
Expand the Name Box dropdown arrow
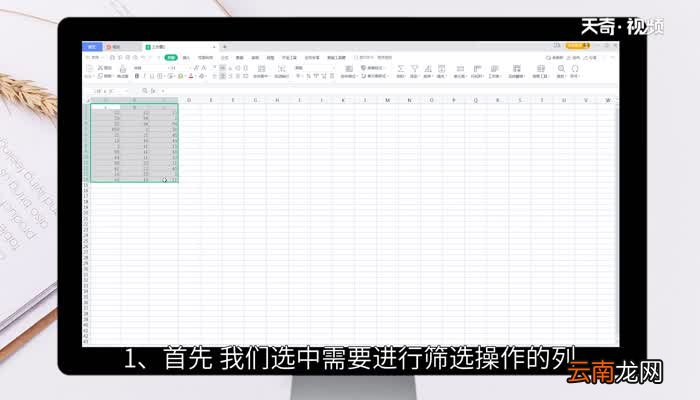point(126,91)
